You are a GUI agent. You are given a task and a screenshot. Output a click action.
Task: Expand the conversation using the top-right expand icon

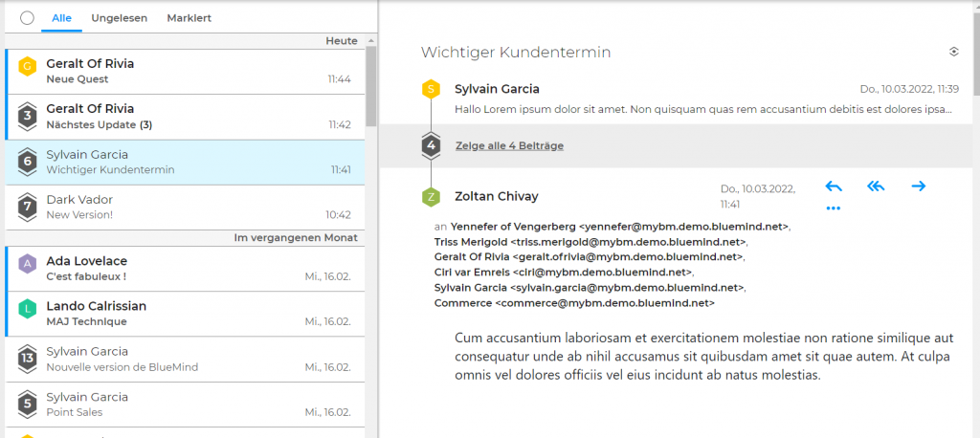[x=953, y=52]
